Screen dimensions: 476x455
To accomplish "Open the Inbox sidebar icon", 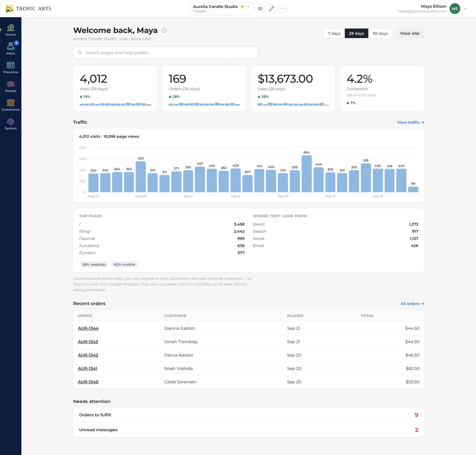I will click(10, 49).
